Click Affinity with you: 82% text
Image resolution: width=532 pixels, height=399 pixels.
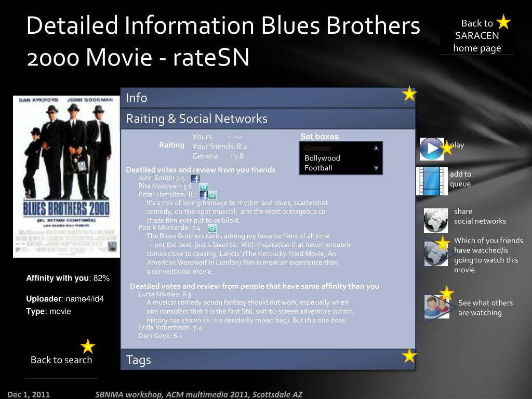pos(68,278)
